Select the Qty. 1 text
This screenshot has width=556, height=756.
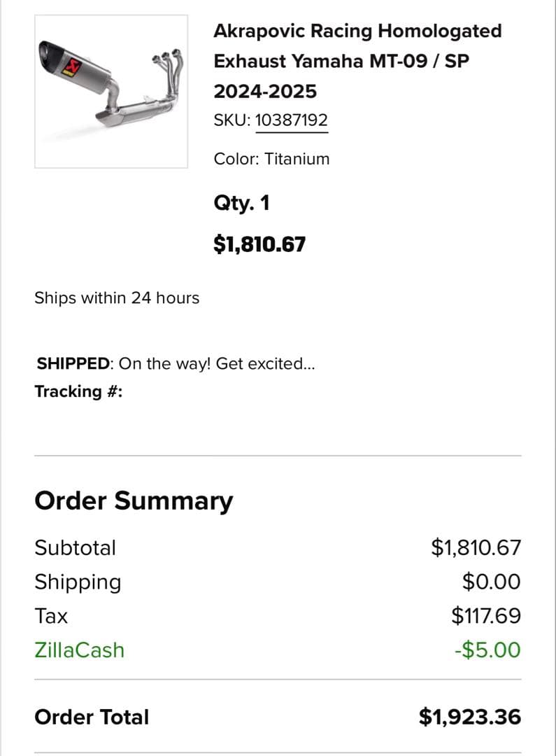241,204
